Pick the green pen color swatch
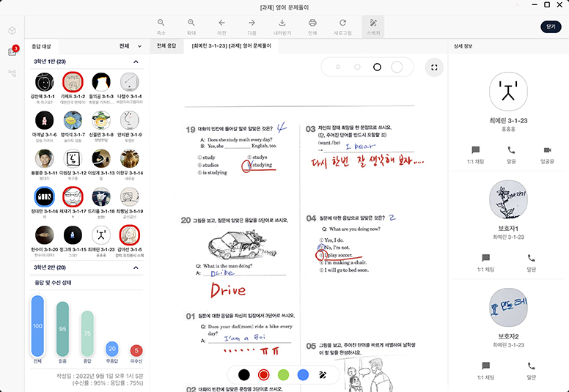Screen dimensions: 569x392 point(283,374)
